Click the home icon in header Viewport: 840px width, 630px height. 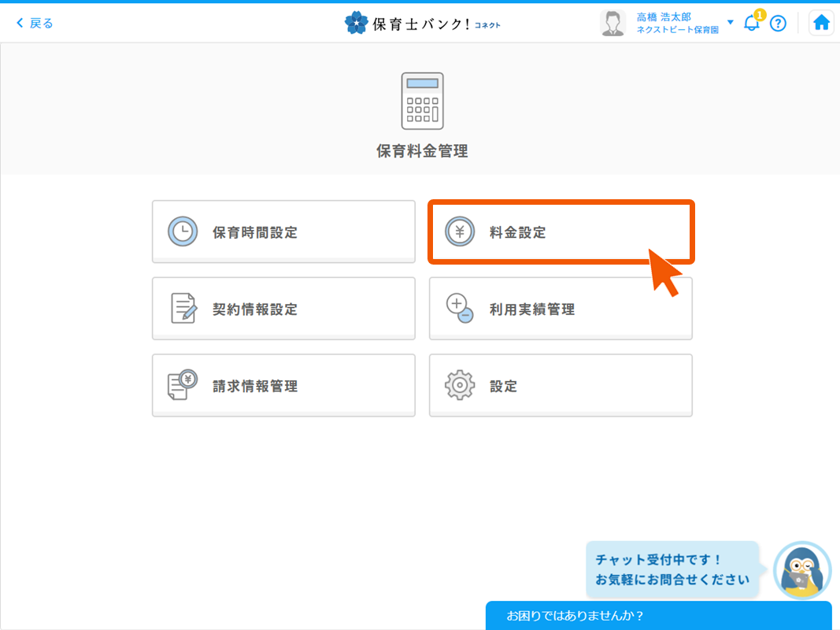click(821, 23)
